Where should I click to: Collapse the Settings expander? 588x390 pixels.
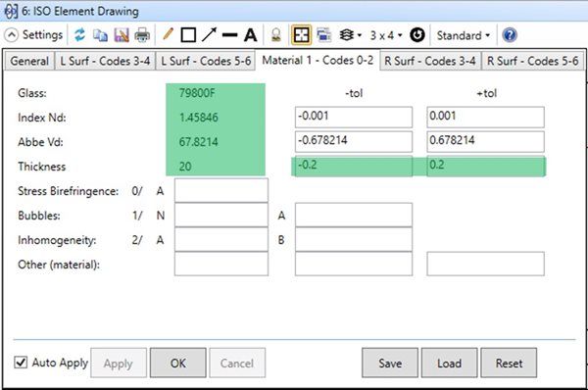coord(11,35)
